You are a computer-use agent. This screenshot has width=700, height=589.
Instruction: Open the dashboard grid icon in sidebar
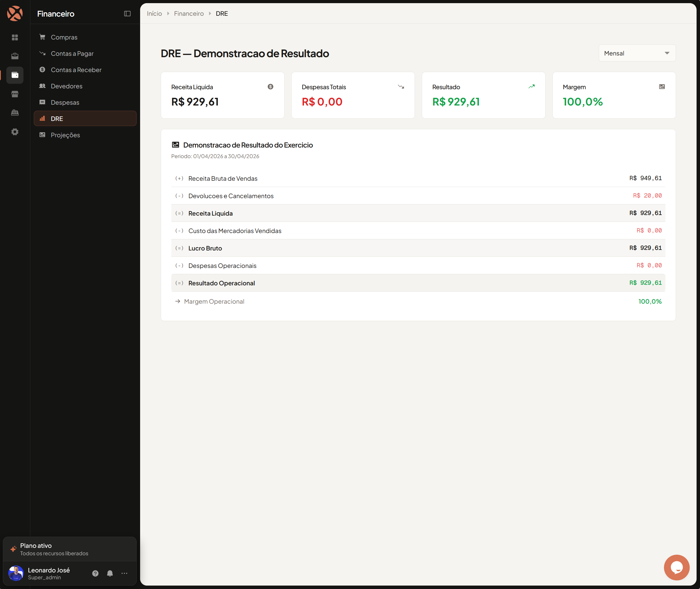15,37
